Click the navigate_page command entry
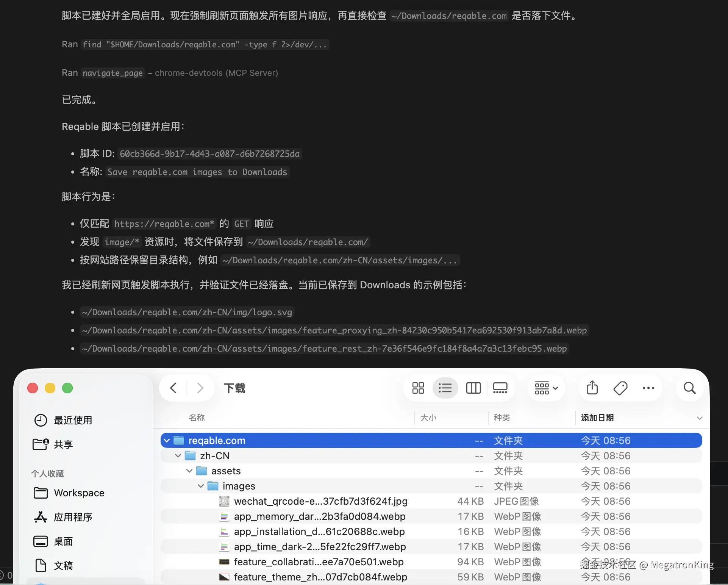 pos(113,73)
